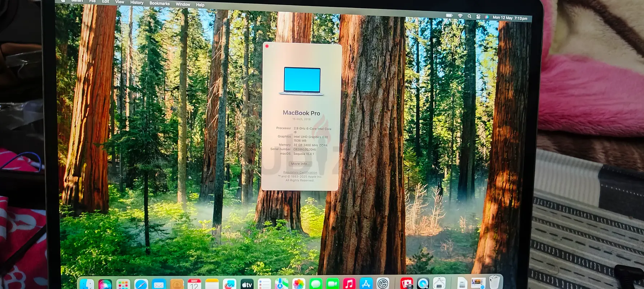Launch Siri from the dock
The image size is (644, 289).
[x=105, y=284]
